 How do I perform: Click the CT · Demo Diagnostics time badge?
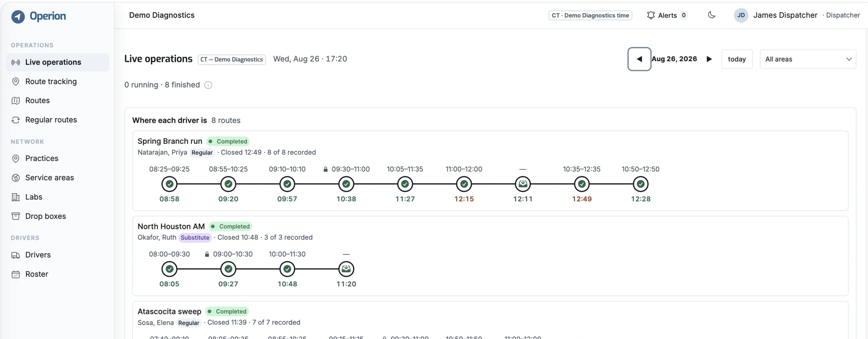click(590, 15)
